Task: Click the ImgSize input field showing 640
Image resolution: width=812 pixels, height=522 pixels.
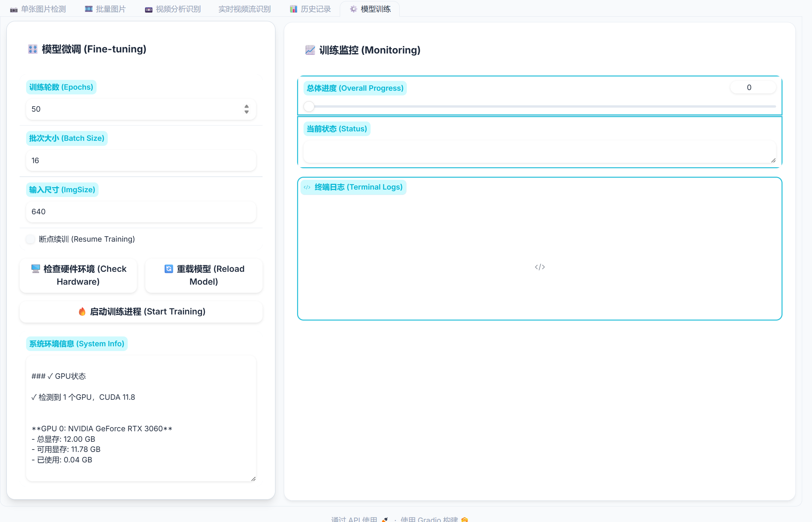Action: [141, 212]
